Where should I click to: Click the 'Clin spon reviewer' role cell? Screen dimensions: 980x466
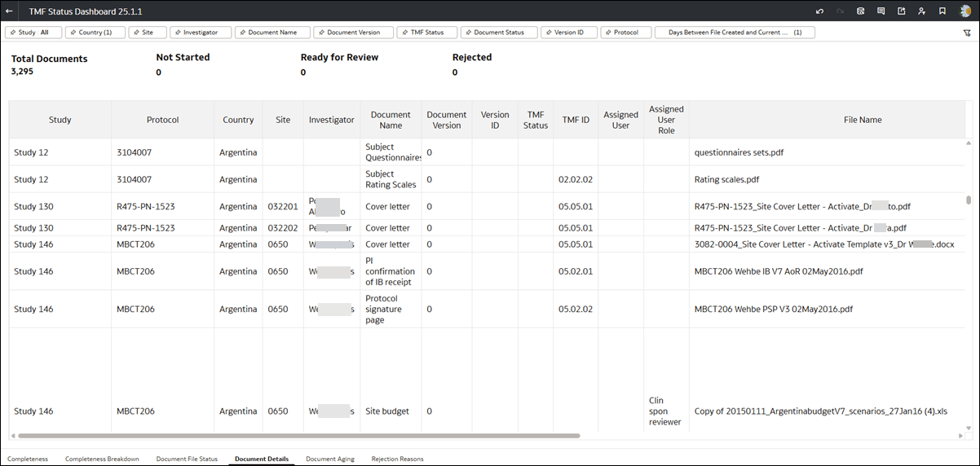pyautogui.click(x=666, y=411)
